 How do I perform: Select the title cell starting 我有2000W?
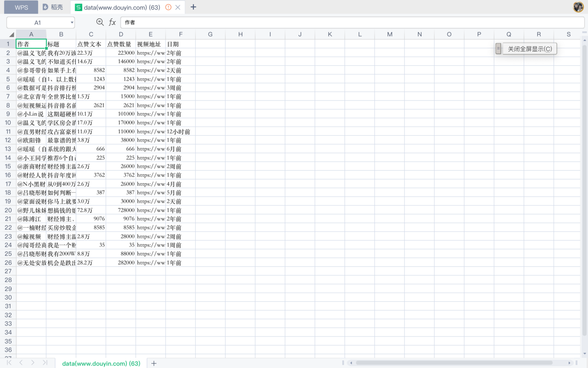point(61,254)
